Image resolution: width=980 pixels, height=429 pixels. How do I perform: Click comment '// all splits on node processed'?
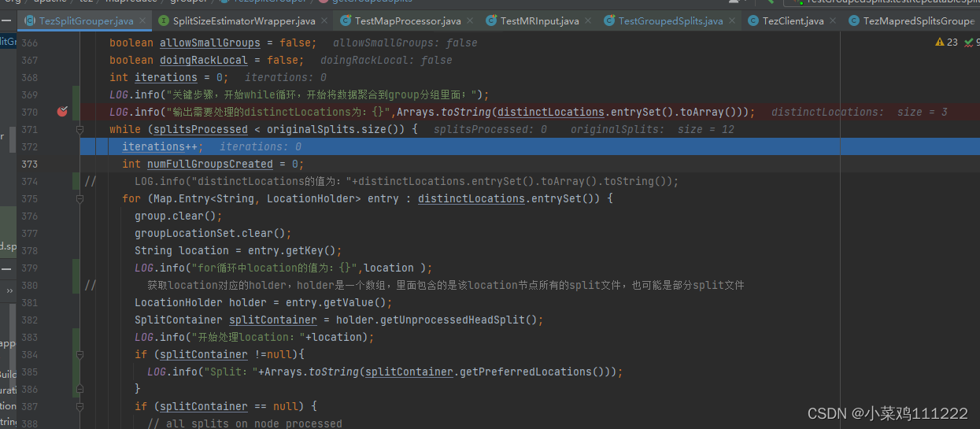[x=245, y=423]
